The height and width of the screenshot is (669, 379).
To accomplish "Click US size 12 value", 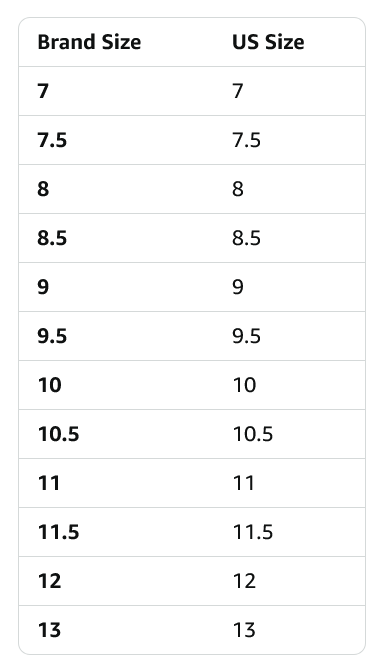I will pyautogui.click(x=244, y=581).
